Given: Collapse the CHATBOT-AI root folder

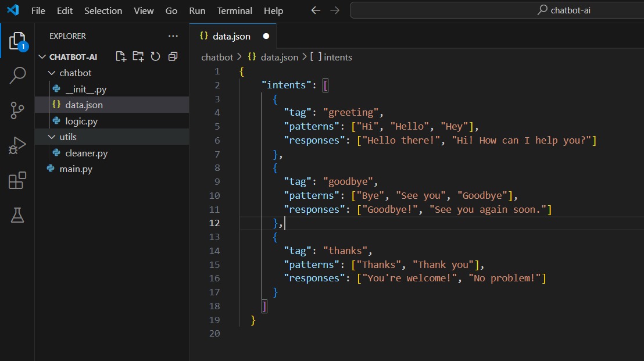Looking at the screenshot, I should coord(42,56).
